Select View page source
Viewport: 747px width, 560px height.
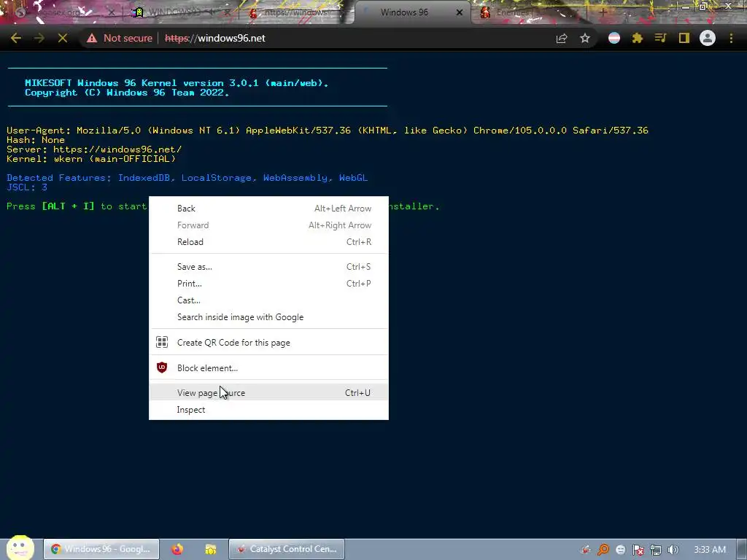[268, 393]
